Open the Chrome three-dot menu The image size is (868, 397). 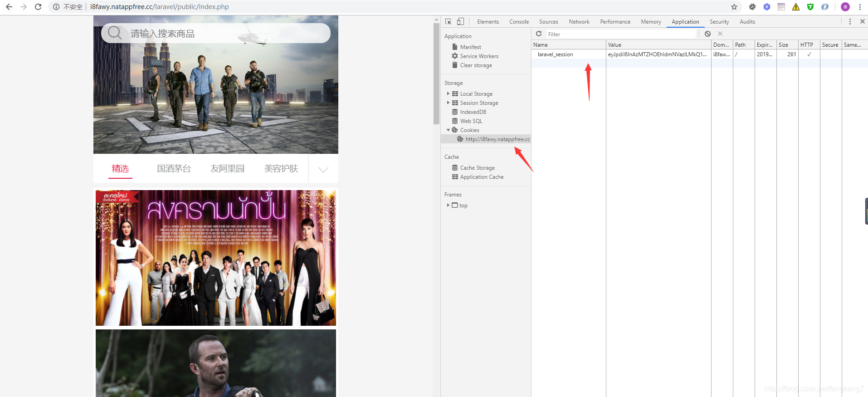tap(860, 7)
